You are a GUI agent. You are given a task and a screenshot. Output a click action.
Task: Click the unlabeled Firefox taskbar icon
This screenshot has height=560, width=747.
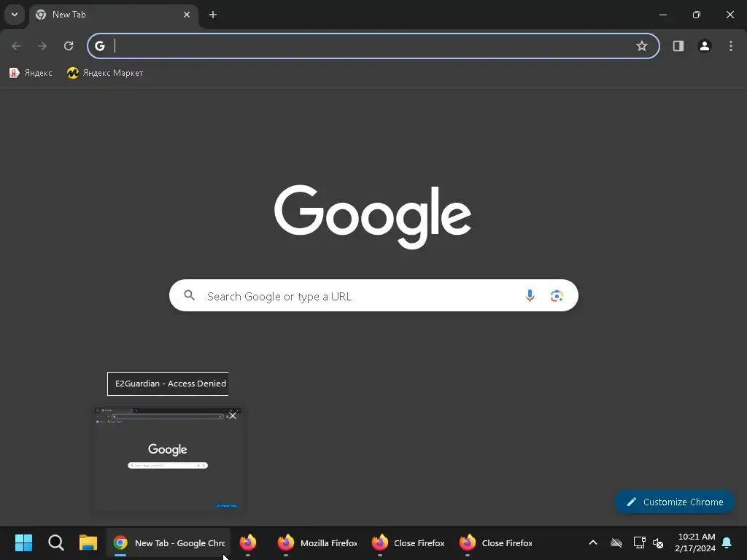pos(248,542)
